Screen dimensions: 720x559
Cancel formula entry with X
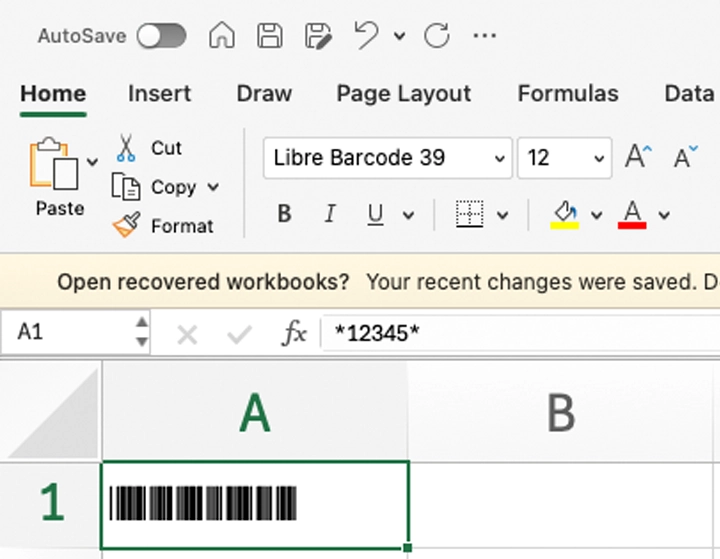coord(187,334)
